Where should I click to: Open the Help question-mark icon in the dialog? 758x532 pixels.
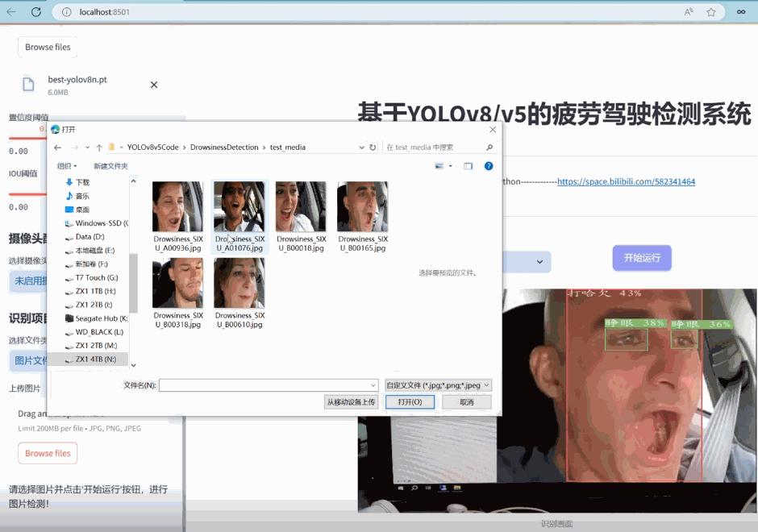490,167
